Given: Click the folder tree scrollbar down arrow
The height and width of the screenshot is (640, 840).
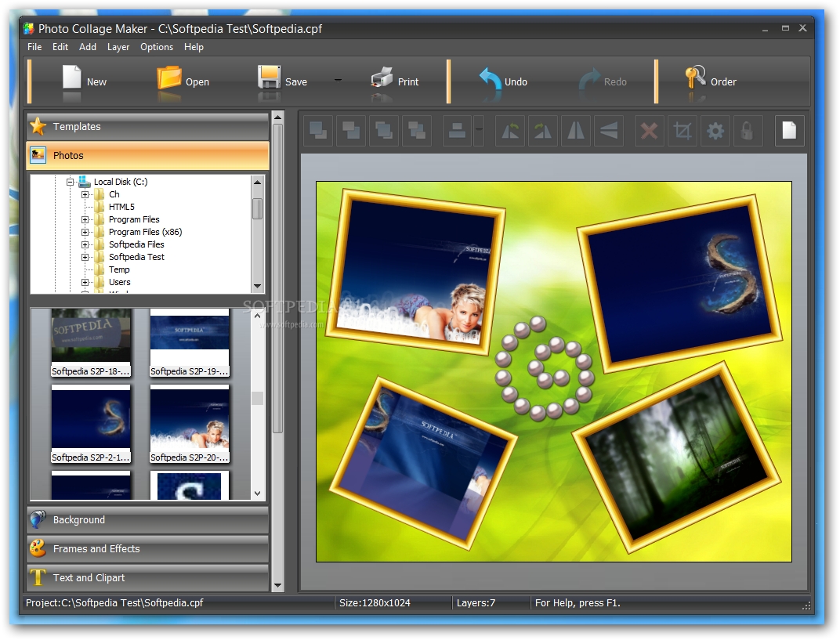Looking at the screenshot, I should coord(257,286).
